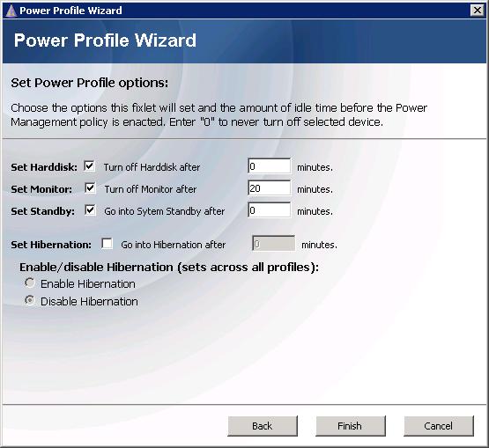Click the System Standby minutes input field
This screenshot has height=448, width=489.
click(x=270, y=210)
